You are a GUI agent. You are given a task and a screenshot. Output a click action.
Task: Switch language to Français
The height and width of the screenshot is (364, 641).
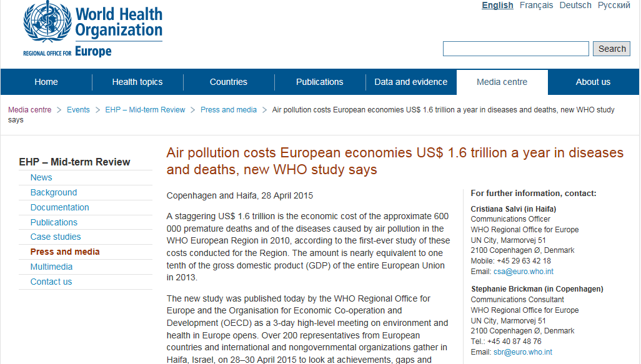point(536,6)
